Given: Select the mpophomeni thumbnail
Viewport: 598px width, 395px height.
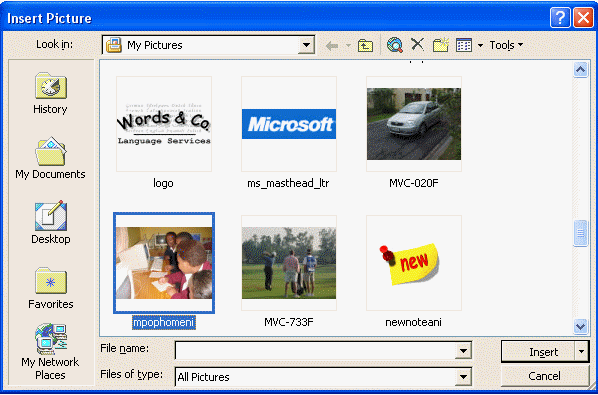Looking at the screenshot, I should [x=164, y=263].
